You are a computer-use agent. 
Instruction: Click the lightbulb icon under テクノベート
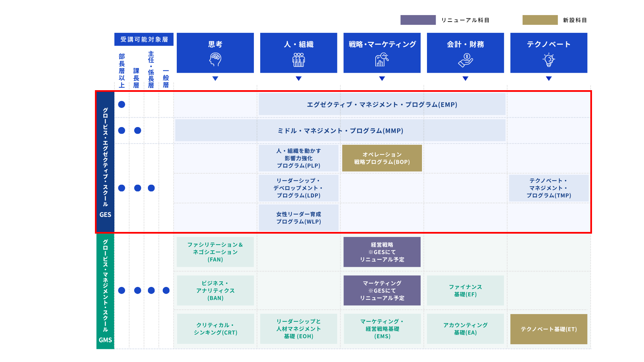coord(549,60)
